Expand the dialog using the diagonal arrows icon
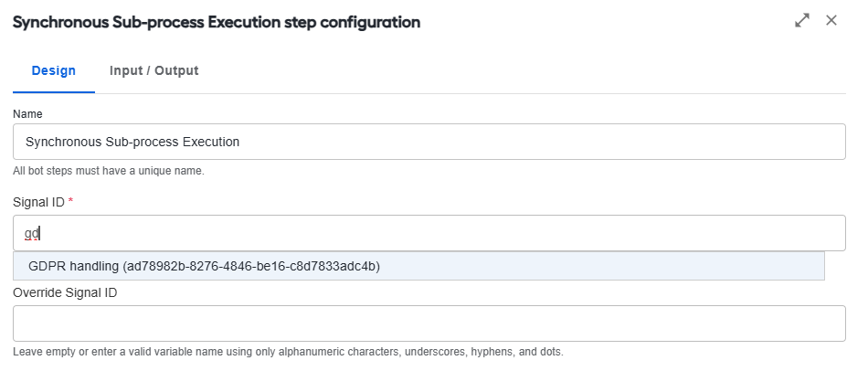Viewport: 868px width, 371px height. [802, 20]
